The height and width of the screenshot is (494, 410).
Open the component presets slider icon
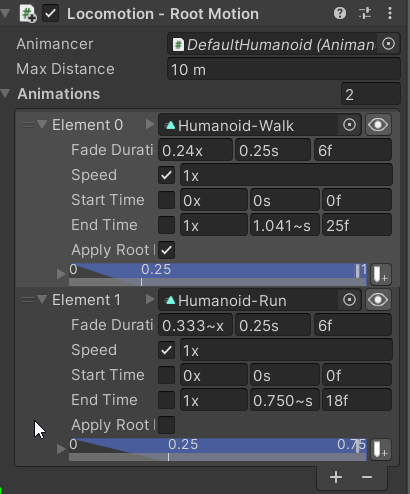(x=365, y=14)
